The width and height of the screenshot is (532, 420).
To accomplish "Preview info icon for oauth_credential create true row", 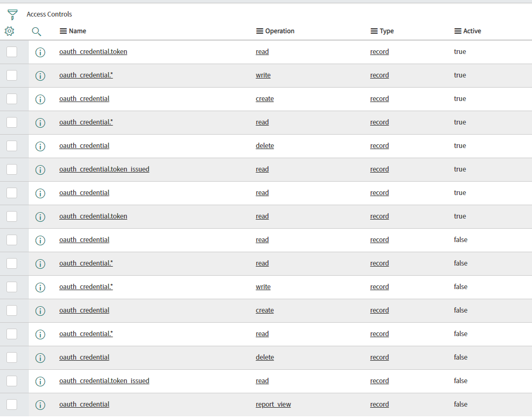I will tap(41, 99).
